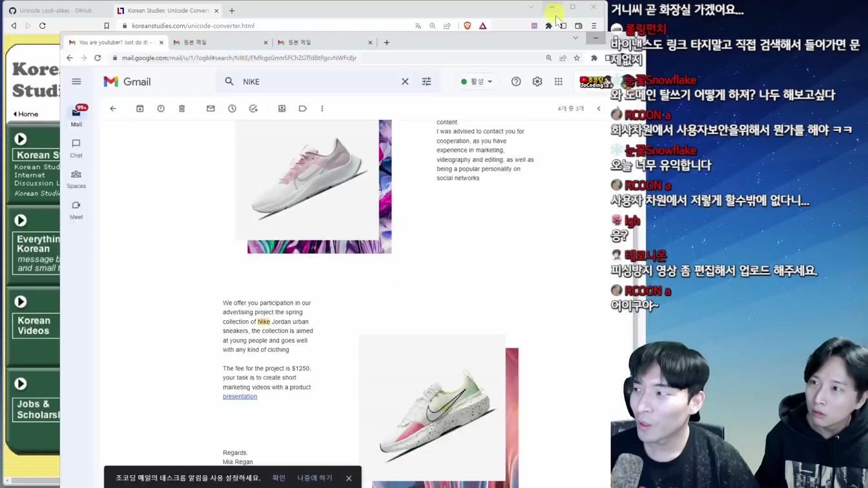This screenshot has height=488, width=868.
Task: Mark the email as unread
Action: pyautogui.click(x=211, y=108)
